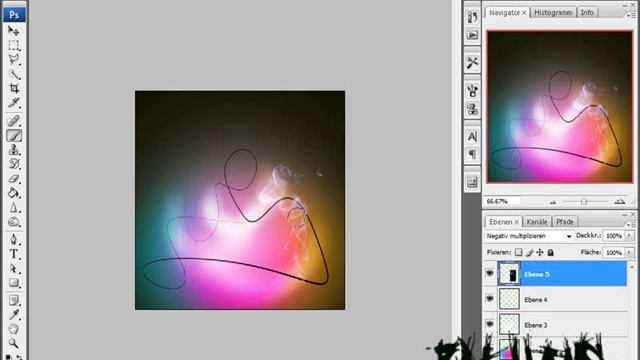
Task: Select the Path Selection arrow tool
Action: pos(14,269)
